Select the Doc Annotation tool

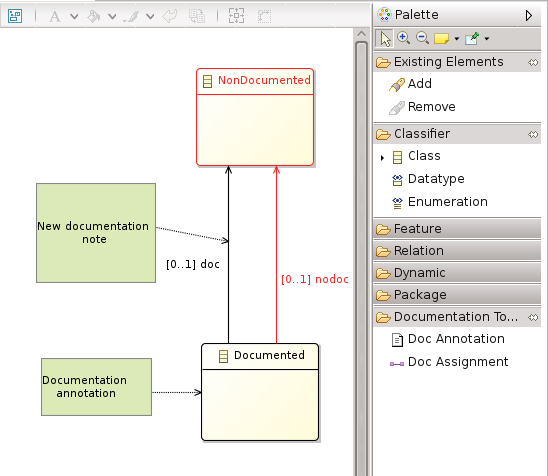pos(448,339)
